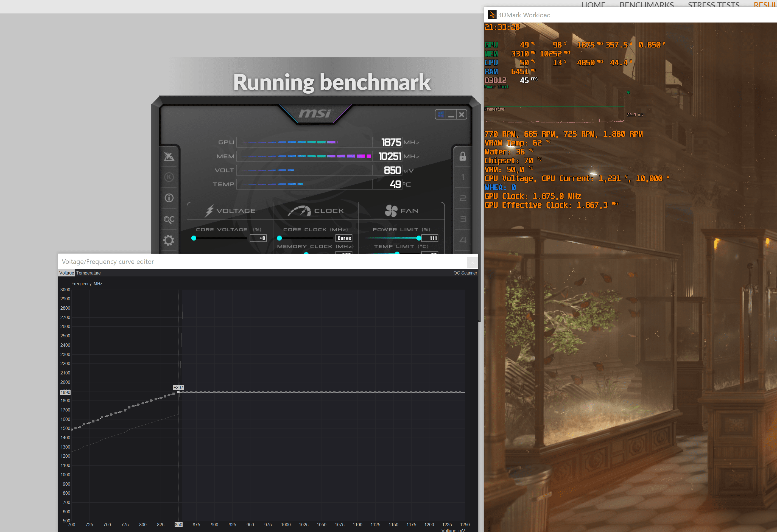Open MSI Afterburner settings gear
Image resolution: width=777 pixels, height=532 pixels.
[169, 240]
